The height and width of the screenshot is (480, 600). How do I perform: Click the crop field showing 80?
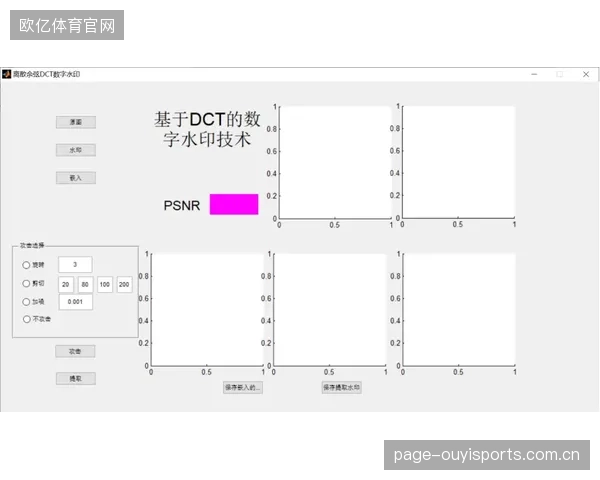(85, 284)
